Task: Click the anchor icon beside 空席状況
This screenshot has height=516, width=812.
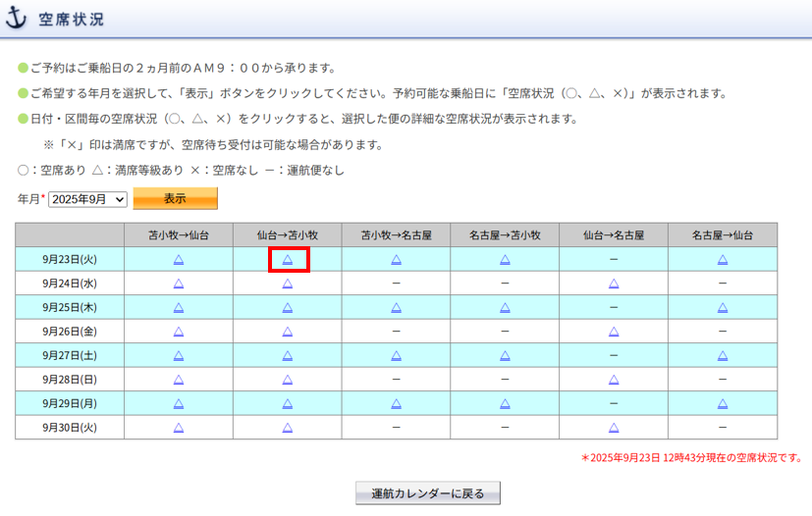Action: (18, 19)
